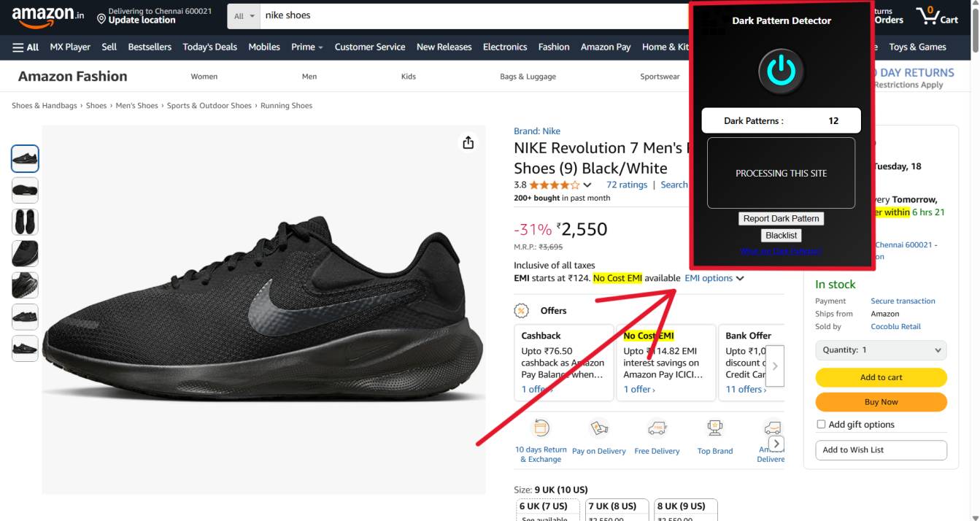Screen dimensions: 980x521
Task: Select Sportswear in Amazon Fashion menu
Action: coord(660,76)
